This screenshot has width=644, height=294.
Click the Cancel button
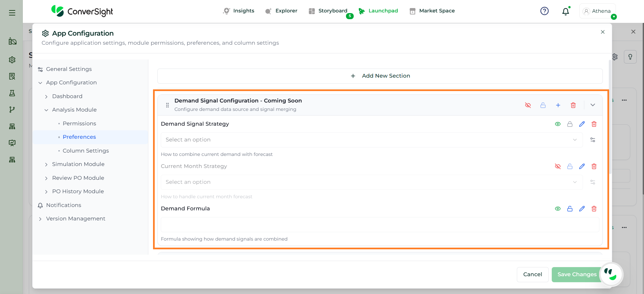[x=532, y=275]
